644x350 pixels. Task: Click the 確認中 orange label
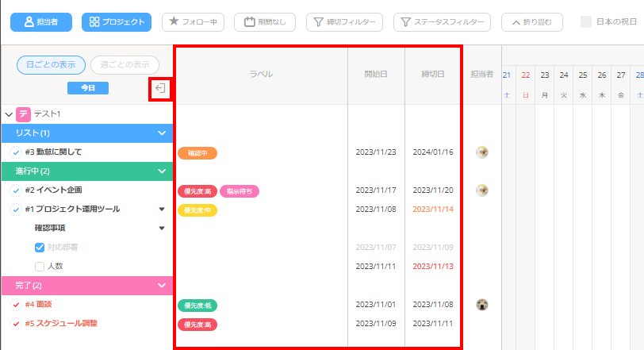[197, 153]
